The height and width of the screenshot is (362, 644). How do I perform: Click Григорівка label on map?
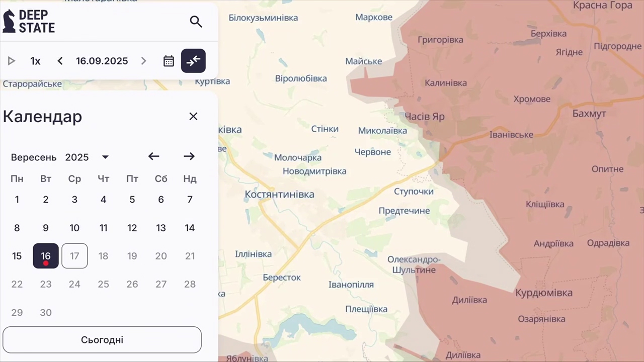[x=440, y=40]
